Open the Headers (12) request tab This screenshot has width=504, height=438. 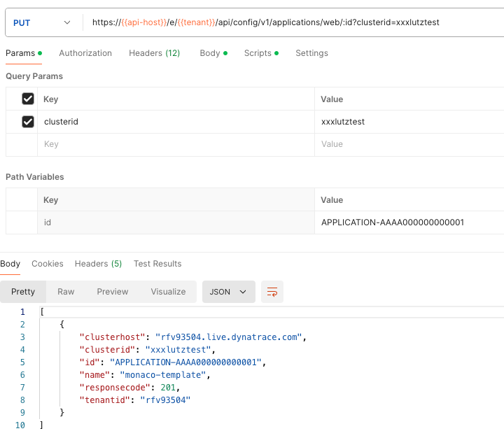pos(154,53)
